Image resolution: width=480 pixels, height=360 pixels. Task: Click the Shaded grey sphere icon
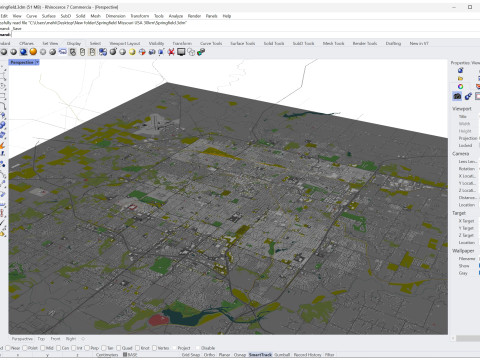pos(13,52)
